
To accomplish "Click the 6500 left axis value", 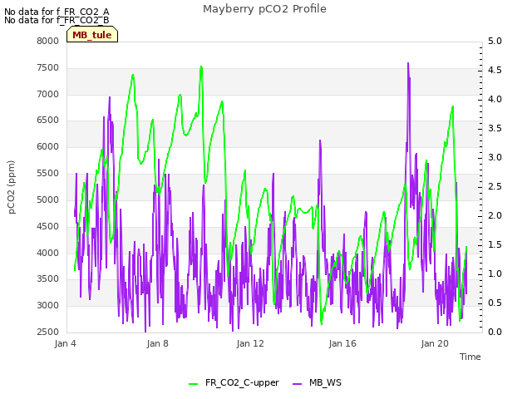I will pyautogui.click(x=48, y=120).
